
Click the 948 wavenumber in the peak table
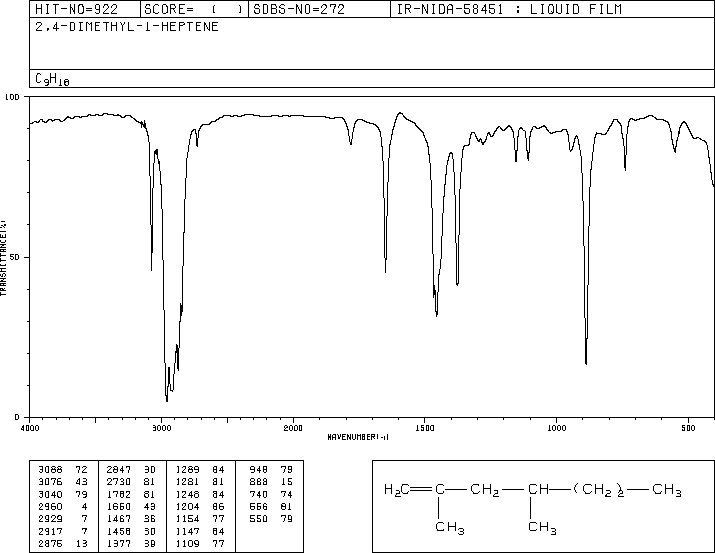point(259,470)
